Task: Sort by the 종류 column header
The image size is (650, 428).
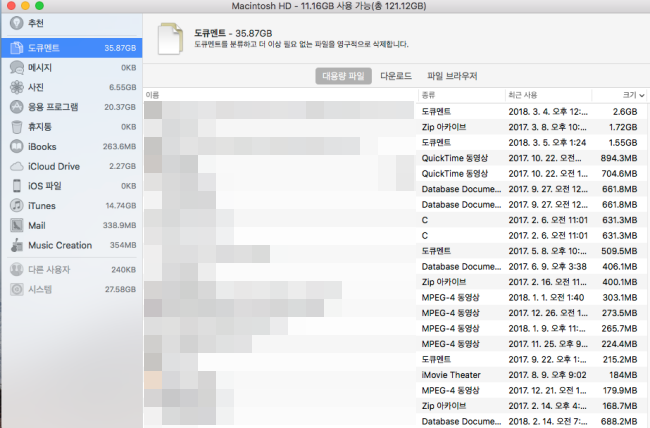Action: (428, 95)
